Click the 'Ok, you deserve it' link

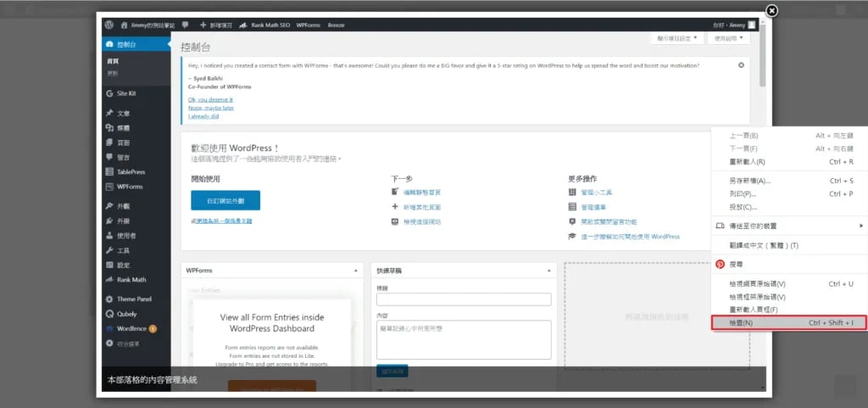tap(210, 99)
